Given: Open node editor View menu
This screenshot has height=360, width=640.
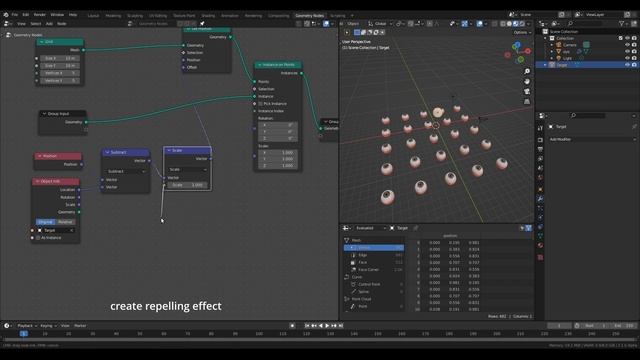Looking at the screenshot, I should (x=21, y=24).
